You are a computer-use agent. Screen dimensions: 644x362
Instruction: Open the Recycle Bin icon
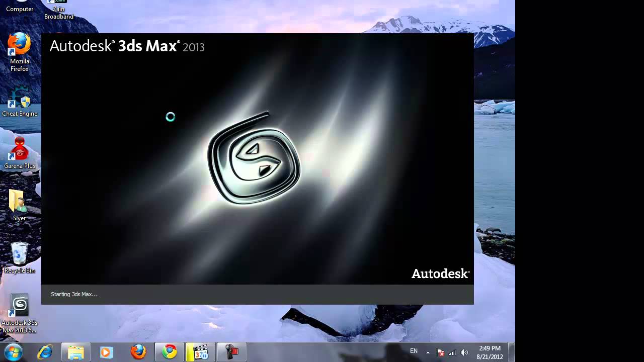click(20, 257)
